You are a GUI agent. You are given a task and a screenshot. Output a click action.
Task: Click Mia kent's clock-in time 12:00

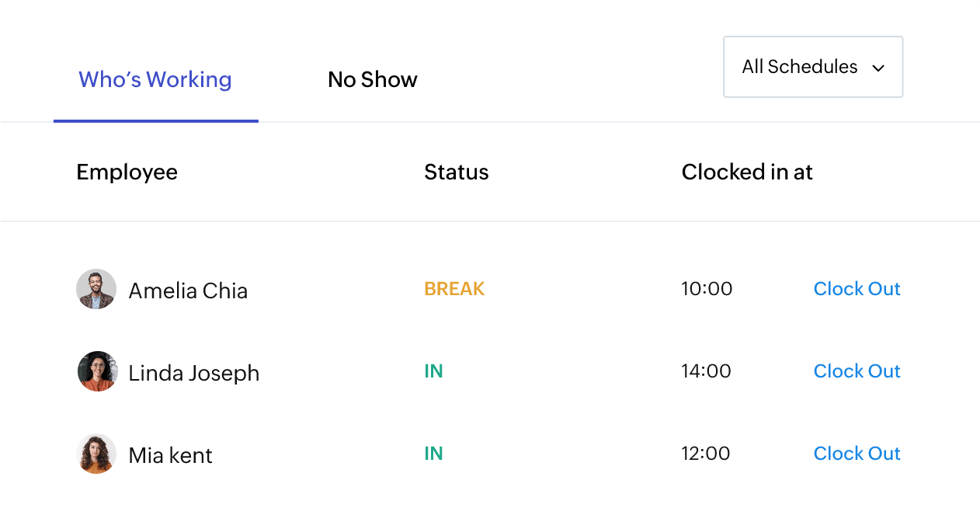pos(706,453)
